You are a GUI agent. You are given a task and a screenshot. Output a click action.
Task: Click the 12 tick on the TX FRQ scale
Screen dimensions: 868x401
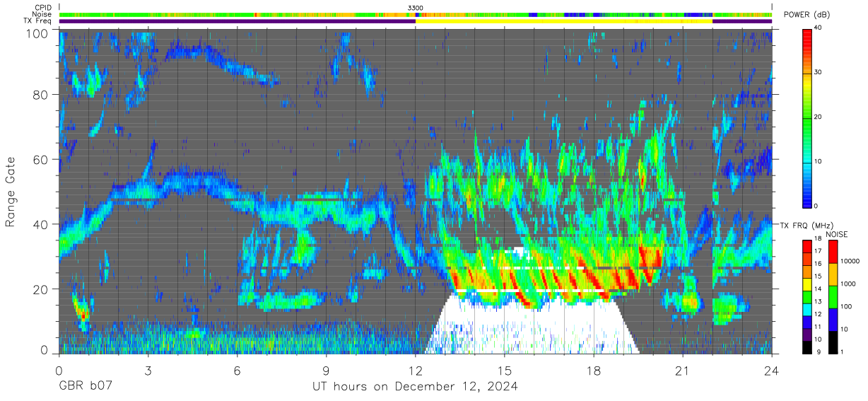[817, 315]
